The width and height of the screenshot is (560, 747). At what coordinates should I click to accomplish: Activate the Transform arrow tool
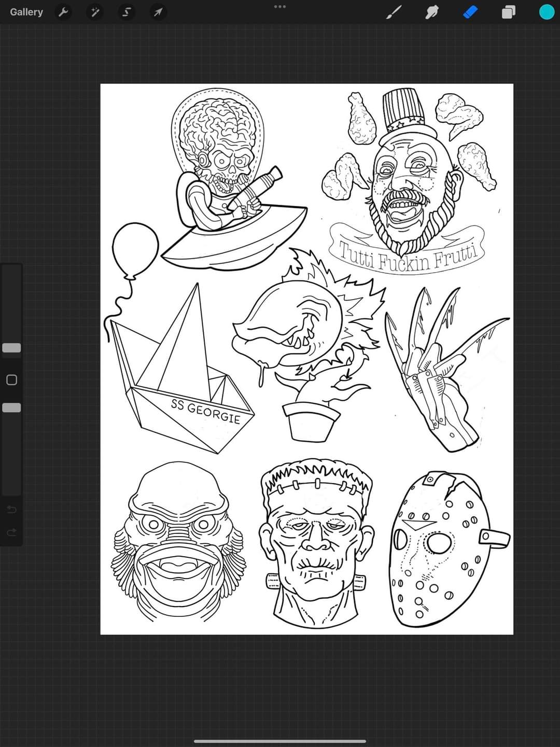(x=159, y=12)
